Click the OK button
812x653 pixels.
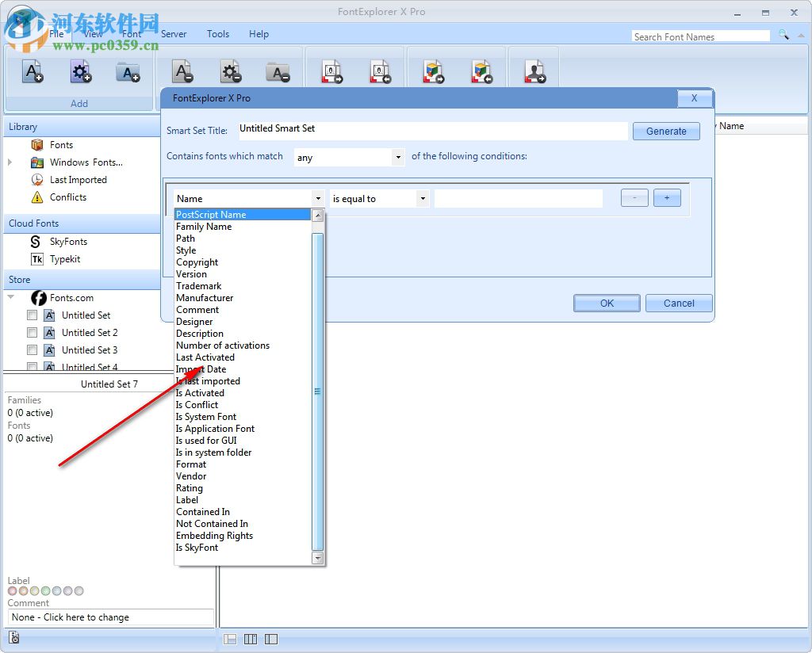tap(607, 304)
